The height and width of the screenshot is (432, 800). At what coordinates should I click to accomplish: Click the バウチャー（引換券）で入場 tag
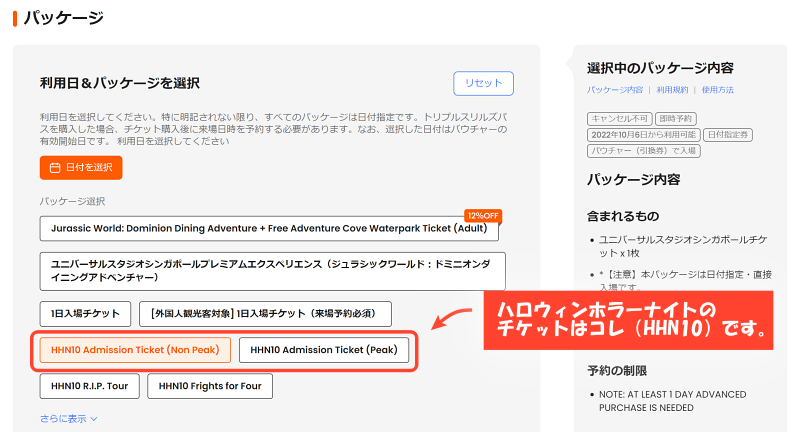(x=644, y=151)
